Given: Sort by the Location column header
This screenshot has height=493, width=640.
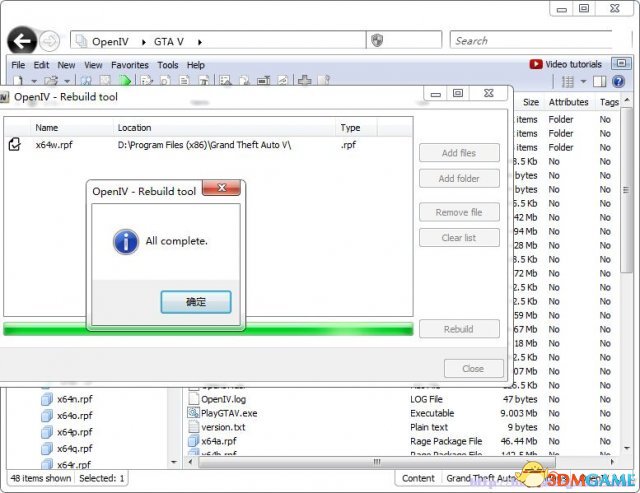Looking at the screenshot, I should (x=135, y=128).
